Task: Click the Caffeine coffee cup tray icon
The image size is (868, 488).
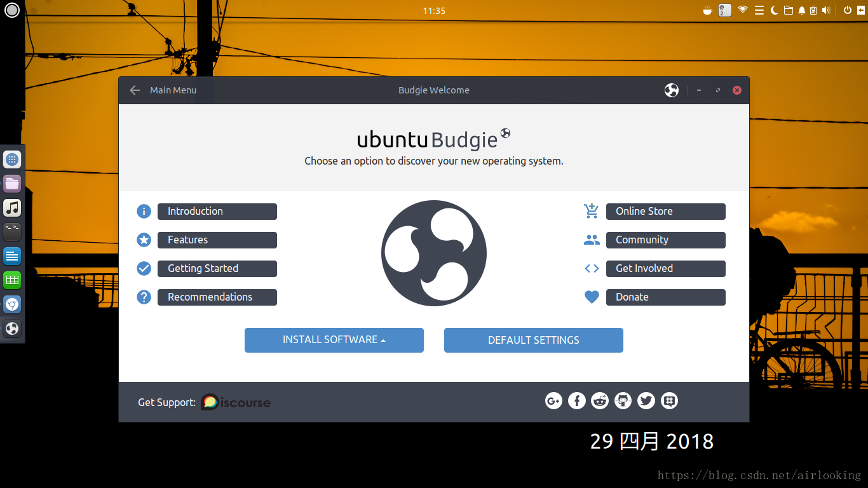Action: pyautogui.click(x=708, y=10)
